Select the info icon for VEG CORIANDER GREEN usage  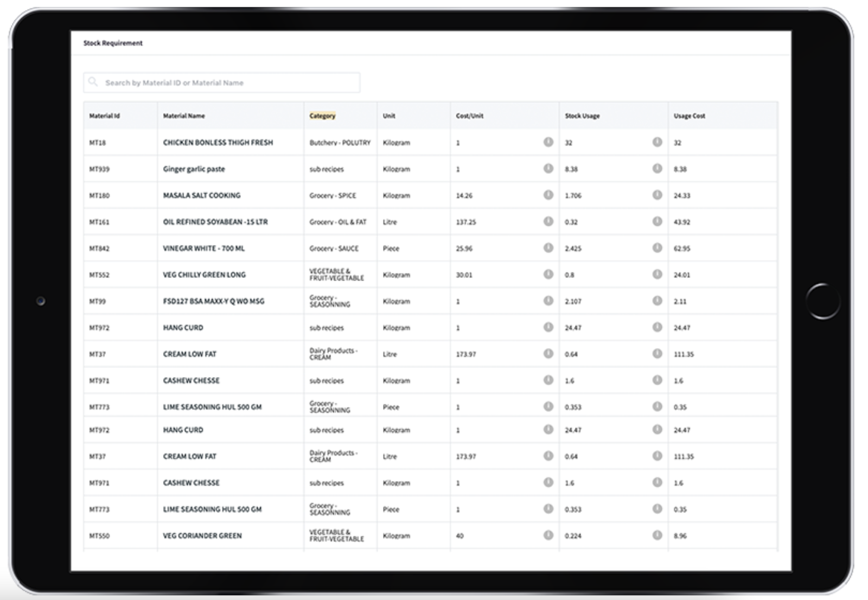[657, 535]
